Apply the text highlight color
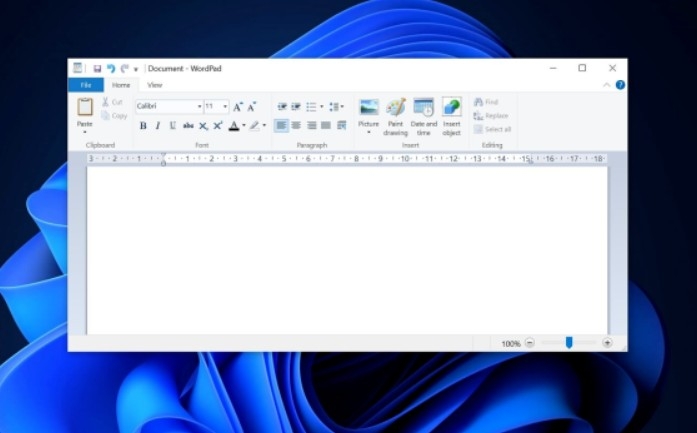Image resolution: width=697 pixels, height=433 pixels. [254, 126]
